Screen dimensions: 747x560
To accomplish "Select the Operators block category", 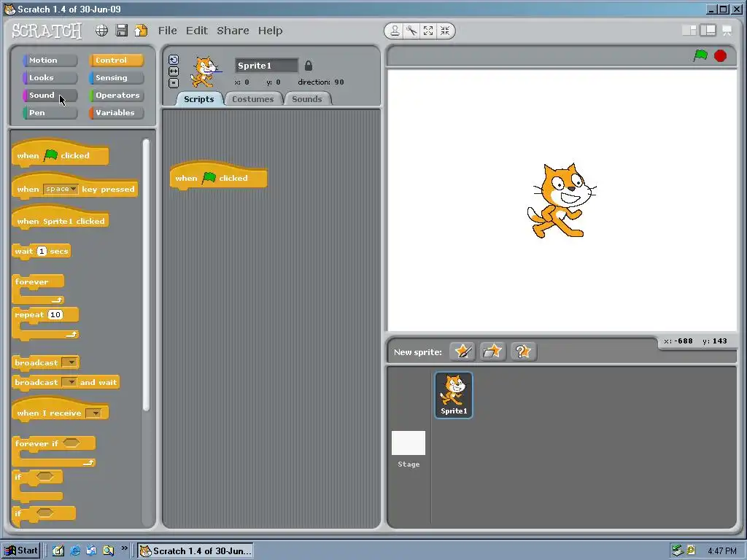I will (116, 96).
